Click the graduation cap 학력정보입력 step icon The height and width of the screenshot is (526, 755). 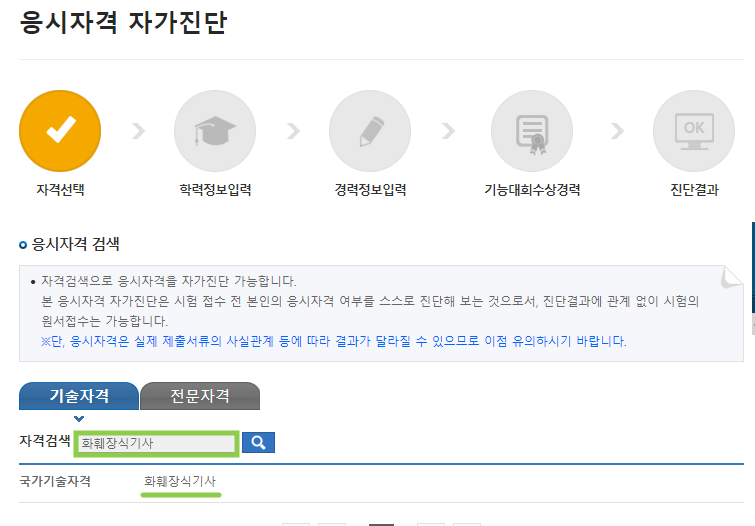[x=215, y=131]
